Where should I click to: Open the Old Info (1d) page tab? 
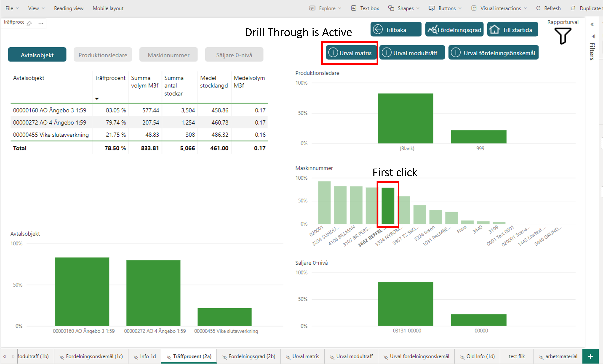pos(477,356)
